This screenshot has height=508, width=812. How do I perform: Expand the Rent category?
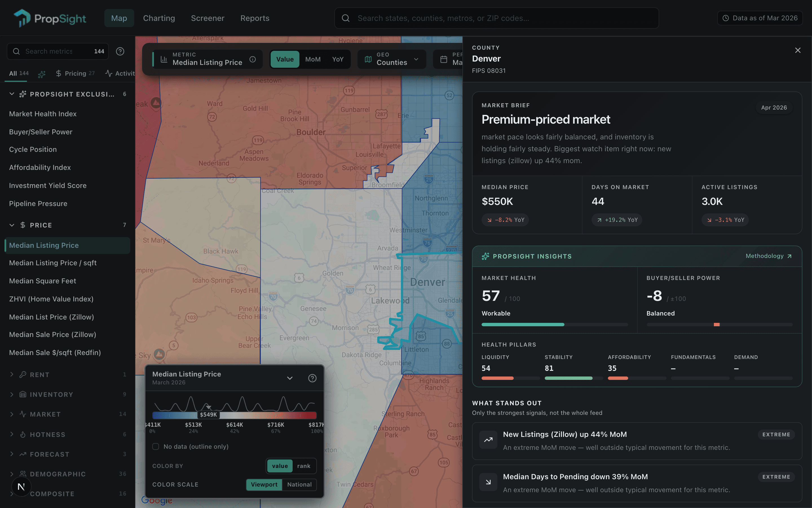click(12, 375)
